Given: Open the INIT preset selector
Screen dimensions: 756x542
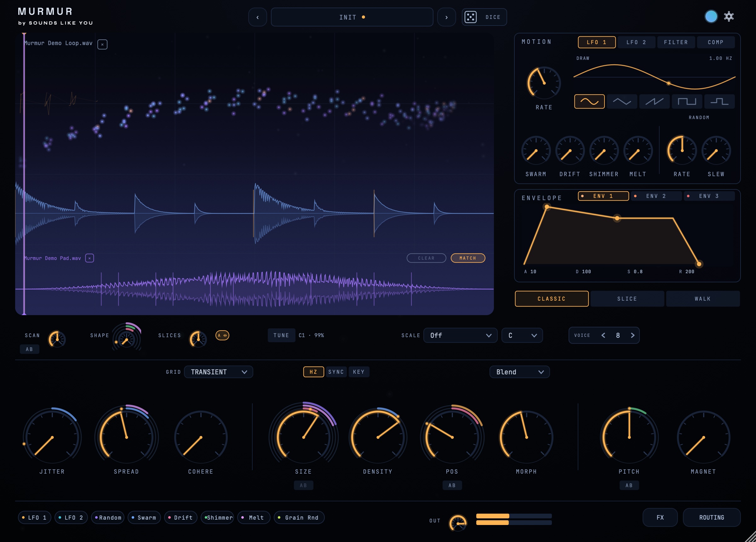Looking at the screenshot, I should coord(352,17).
